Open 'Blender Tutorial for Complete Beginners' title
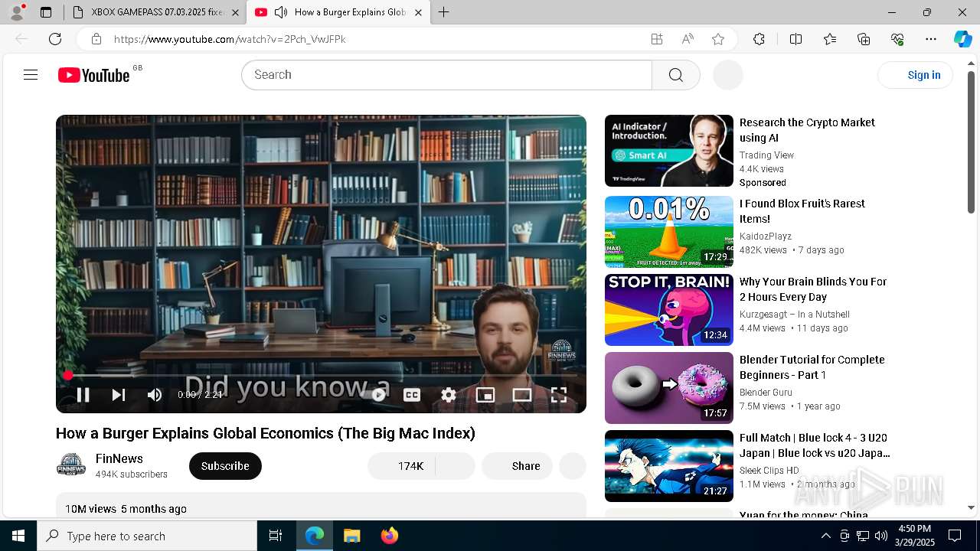Viewport: 980px width, 551px height. [x=812, y=367]
